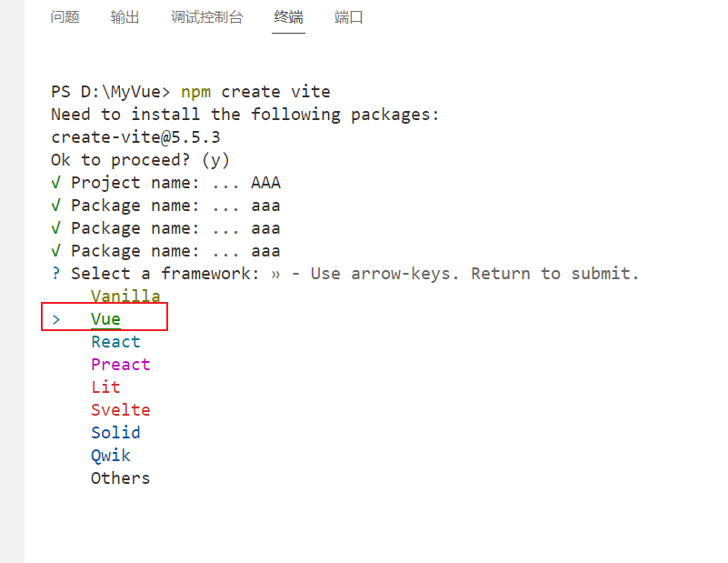Viewport: 728px width, 563px height.
Task: Click the highlighted Vue selection arrow
Action: tap(56, 318)
